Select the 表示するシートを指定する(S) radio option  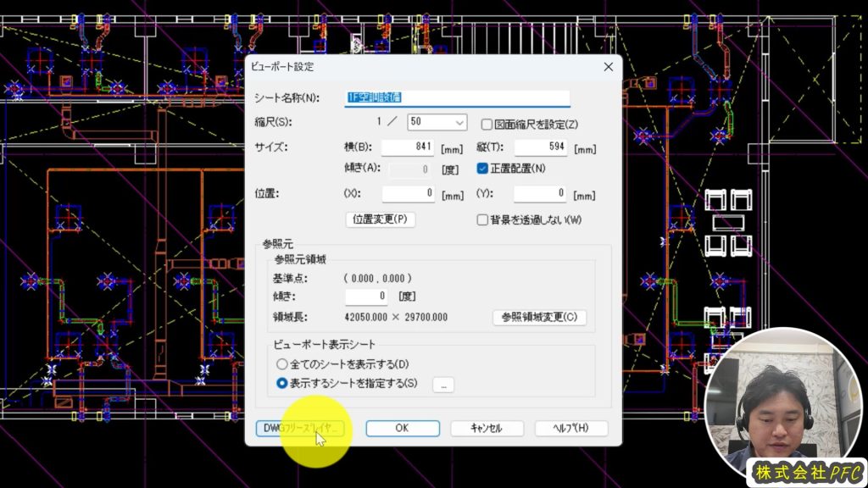tap(282, 384)
